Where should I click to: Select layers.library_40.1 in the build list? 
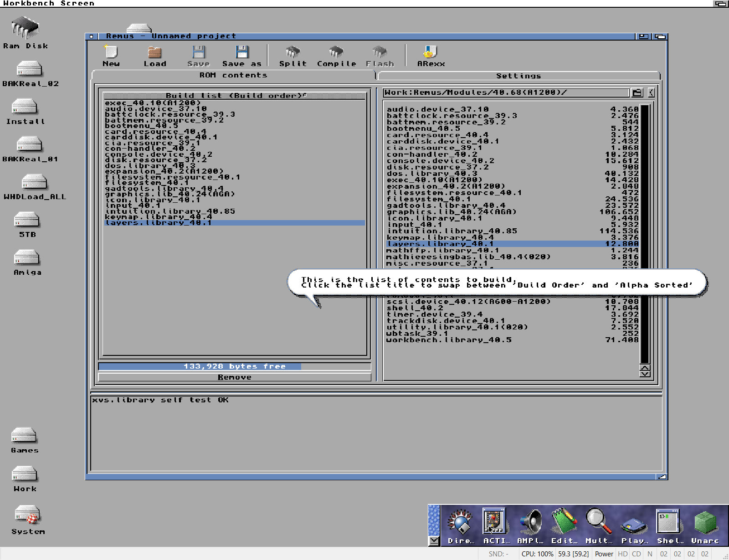pyautogui.click(x=235, y=223)
